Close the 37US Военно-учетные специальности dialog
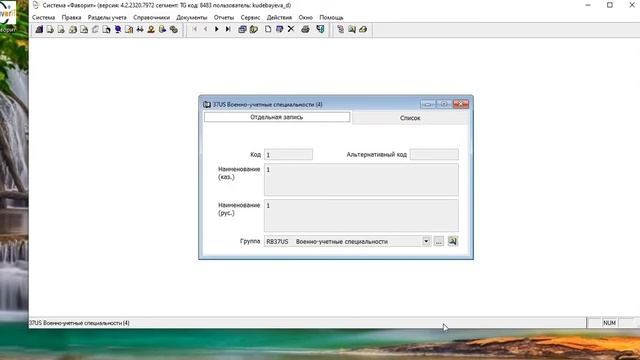This screenshot has height=360, width=640. (x=461, y=104)
